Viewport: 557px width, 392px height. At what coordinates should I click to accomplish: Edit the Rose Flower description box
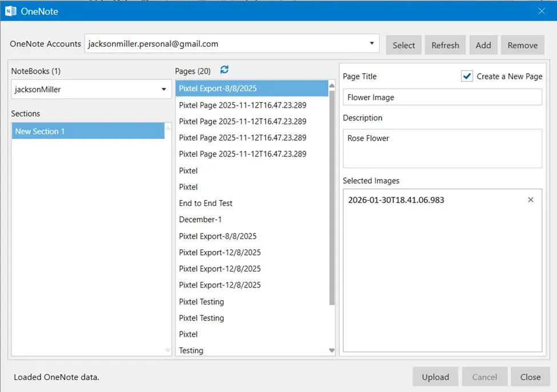click(442, 148)
